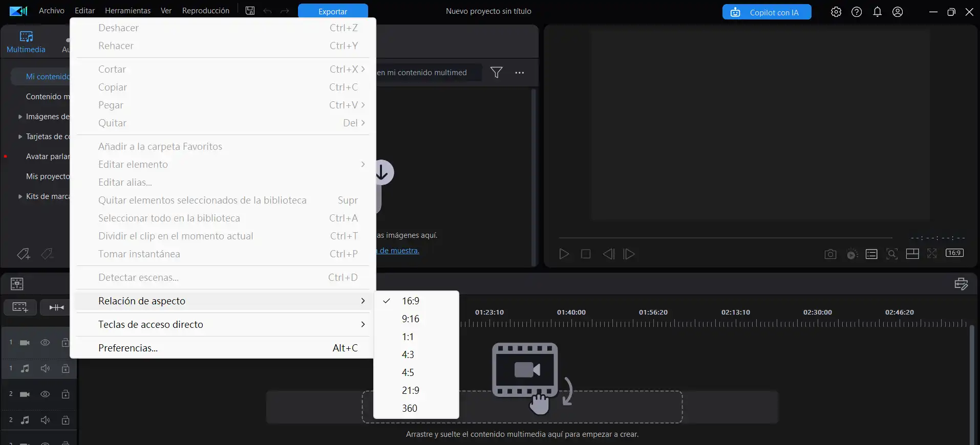The image size is (980, 445).
Task: Mute audio track 1
Action: [45, 368]
